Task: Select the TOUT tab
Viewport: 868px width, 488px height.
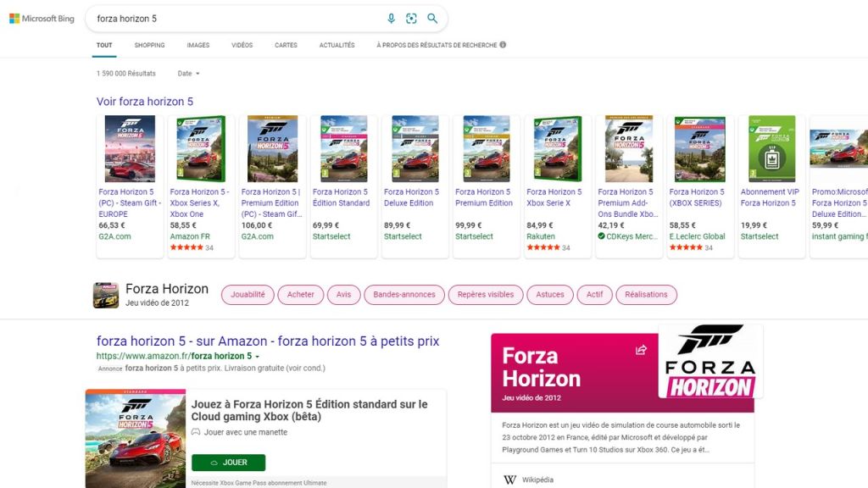Action: click(x=104, y=46)
